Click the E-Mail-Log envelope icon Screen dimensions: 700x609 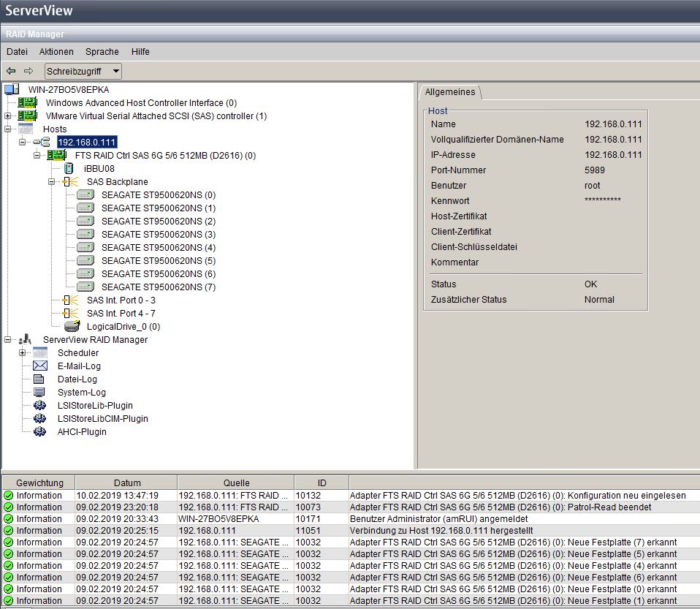(x=40, y=366)
